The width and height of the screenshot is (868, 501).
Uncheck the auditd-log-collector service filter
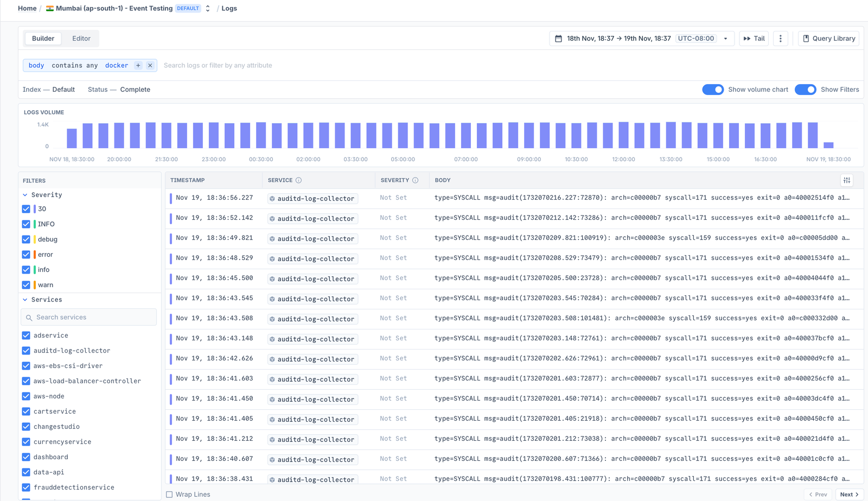pos(25,351)
